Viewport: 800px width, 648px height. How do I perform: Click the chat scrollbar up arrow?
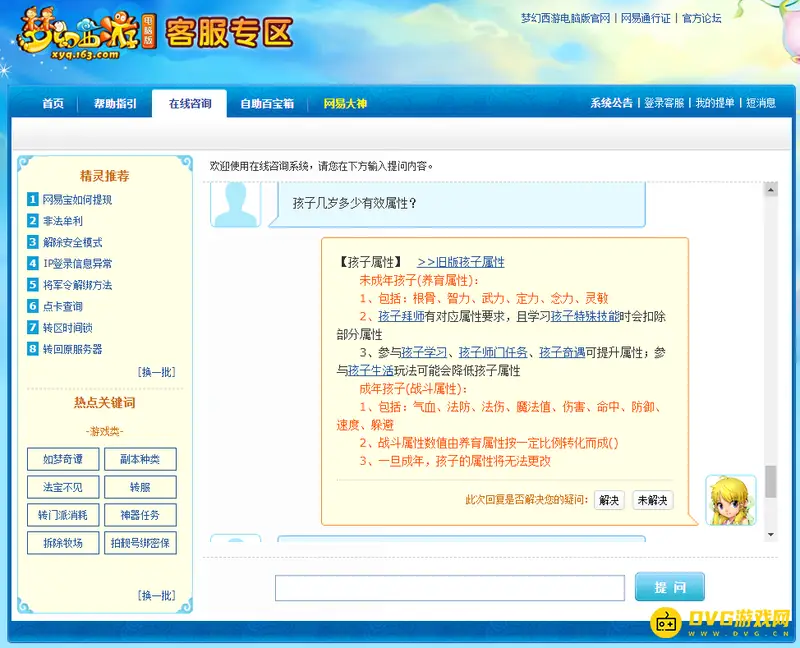[x=770, y=190]
